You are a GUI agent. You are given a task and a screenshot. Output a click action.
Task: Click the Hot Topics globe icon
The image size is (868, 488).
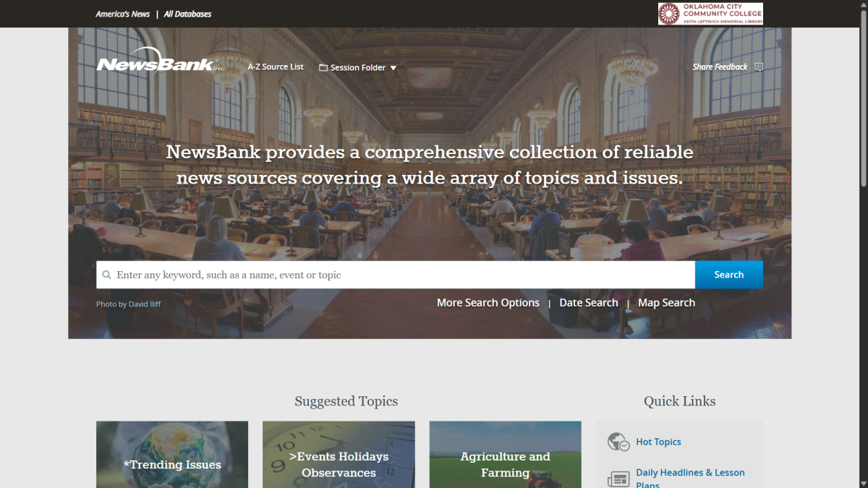tap(618, 442)
